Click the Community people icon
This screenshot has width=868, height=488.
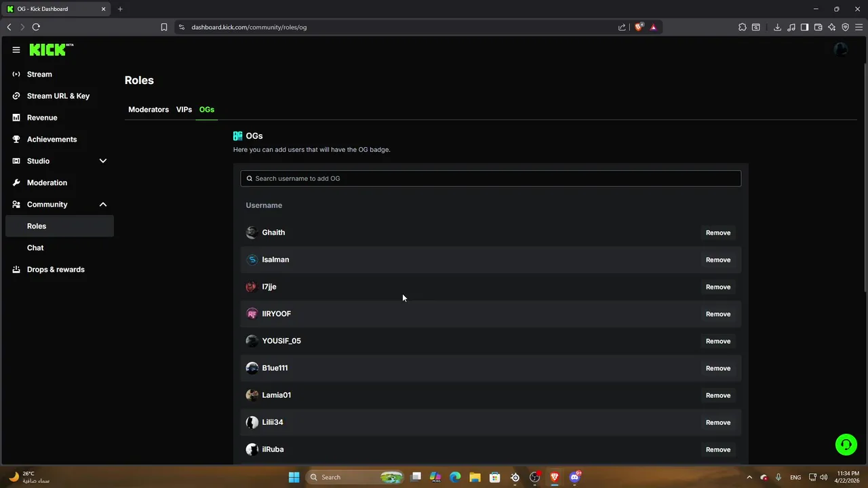[x=16, y=204]
